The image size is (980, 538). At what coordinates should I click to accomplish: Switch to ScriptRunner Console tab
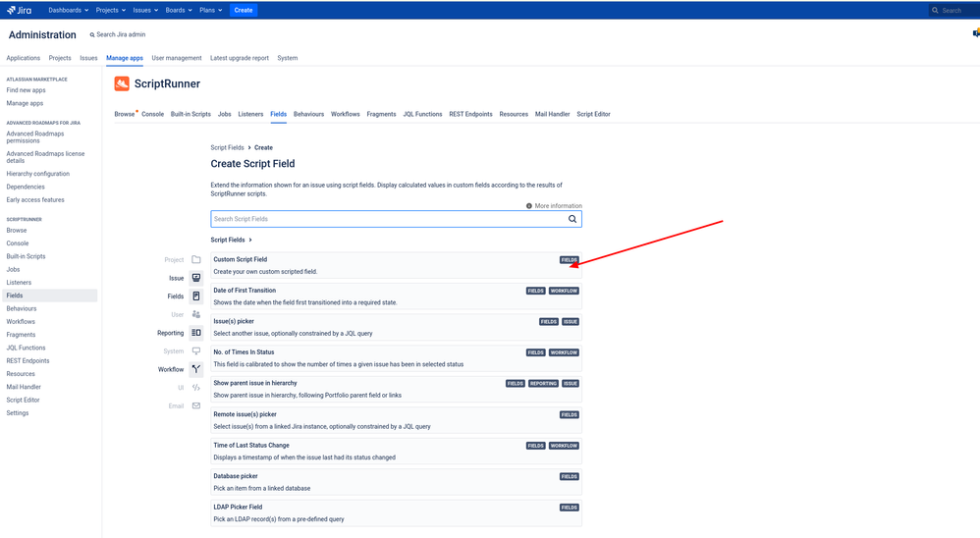[152, 114]
